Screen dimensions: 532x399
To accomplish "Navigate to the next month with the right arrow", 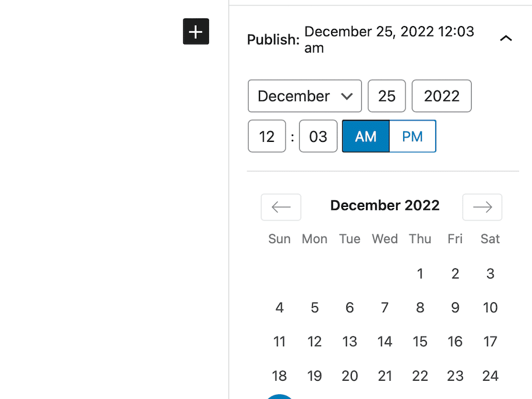I will [482, 207].
